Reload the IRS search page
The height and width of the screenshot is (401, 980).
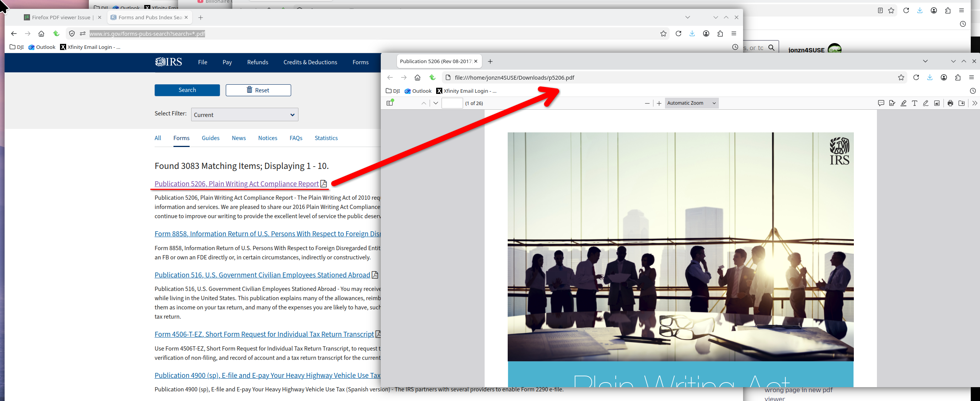[678, 33]
